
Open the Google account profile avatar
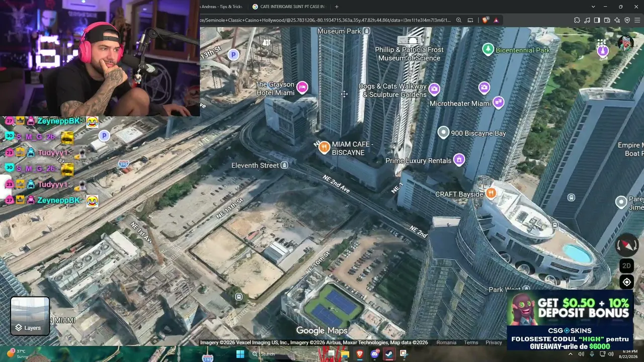point(625,42)
